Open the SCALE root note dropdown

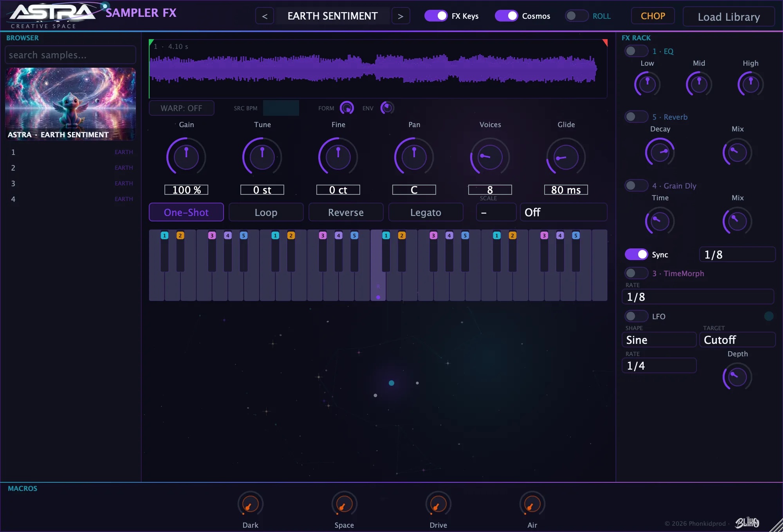point(496,212)
